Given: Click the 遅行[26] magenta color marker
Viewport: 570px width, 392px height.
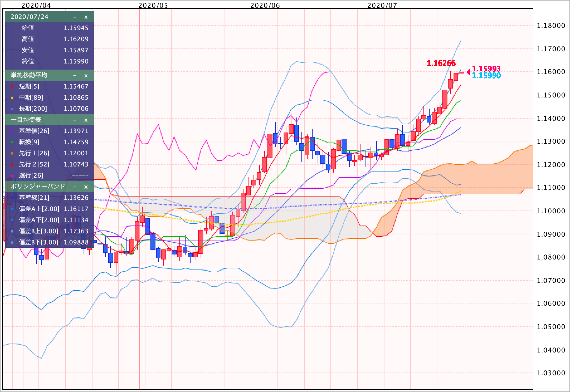Looking at the screenshot, I should (12, 176).
